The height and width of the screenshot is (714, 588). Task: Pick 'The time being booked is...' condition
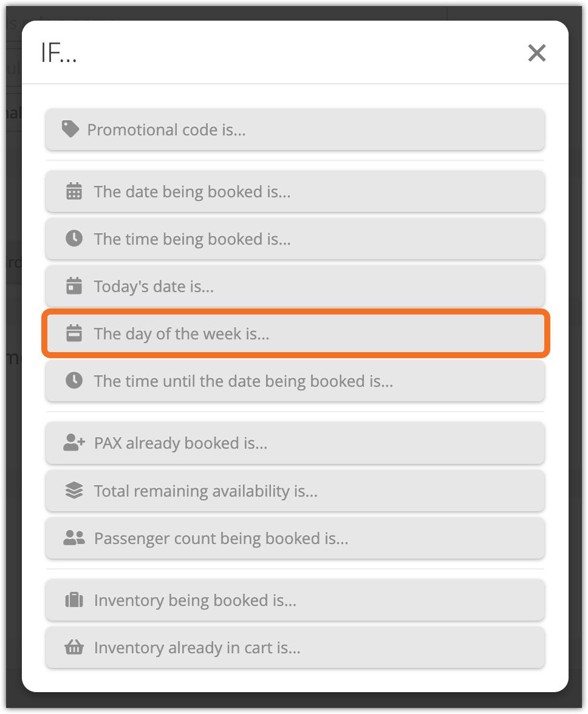[295, 239]
